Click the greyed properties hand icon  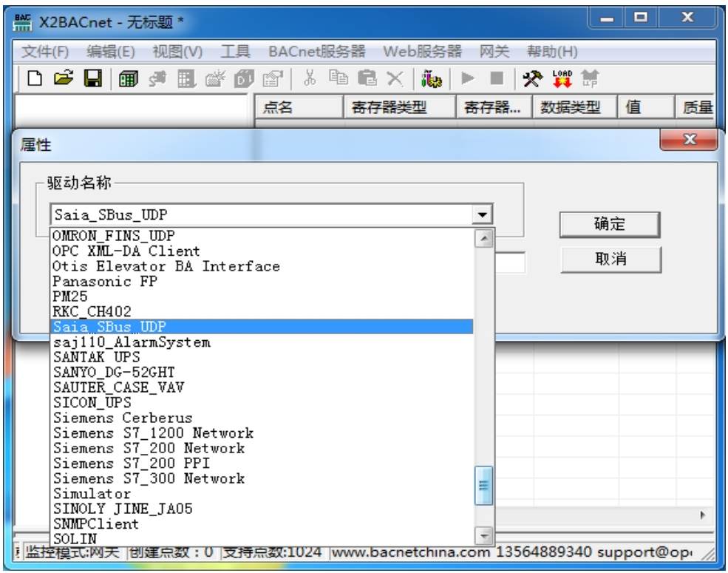click(273, 78)
